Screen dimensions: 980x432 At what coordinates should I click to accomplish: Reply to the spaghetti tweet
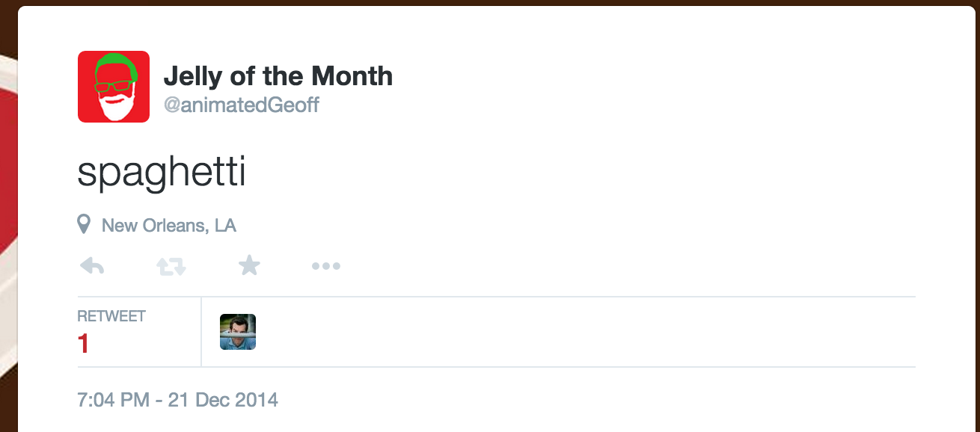click(x=91, y=266)
